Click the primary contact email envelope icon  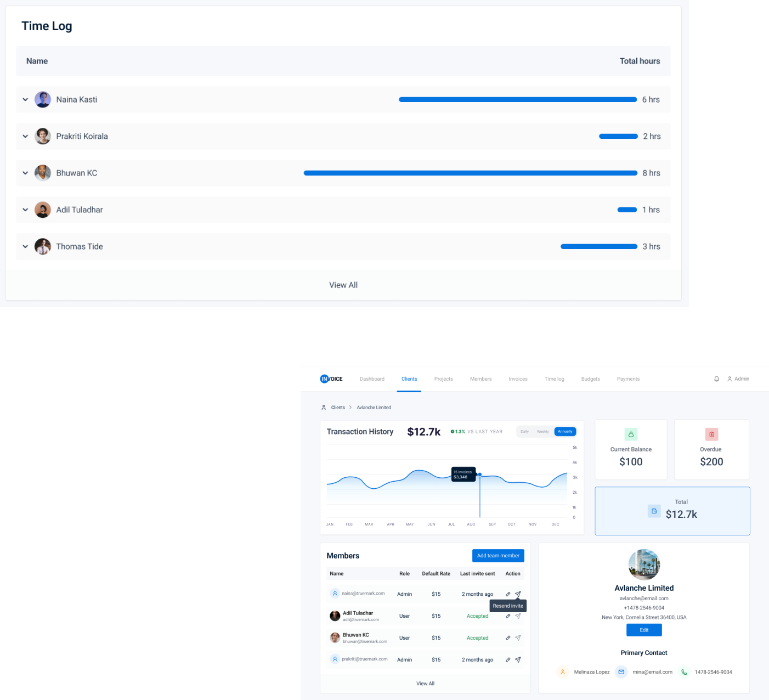[x=621, y=672]
